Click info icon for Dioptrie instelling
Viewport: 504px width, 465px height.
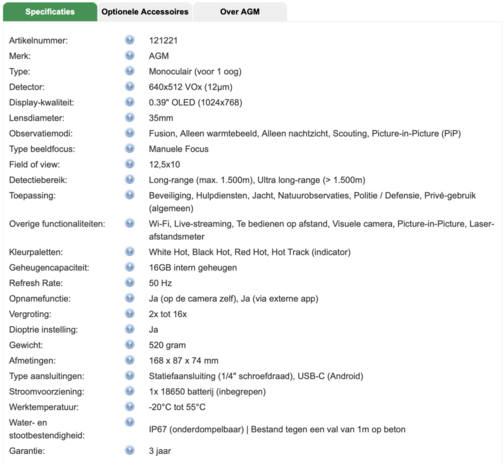130,329
